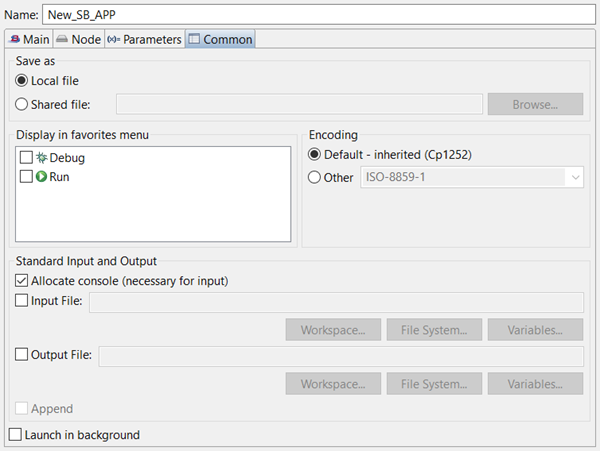Click the Debug bug icon in favorites
Viewport: 600px width, 451px height.
point(41,158)
